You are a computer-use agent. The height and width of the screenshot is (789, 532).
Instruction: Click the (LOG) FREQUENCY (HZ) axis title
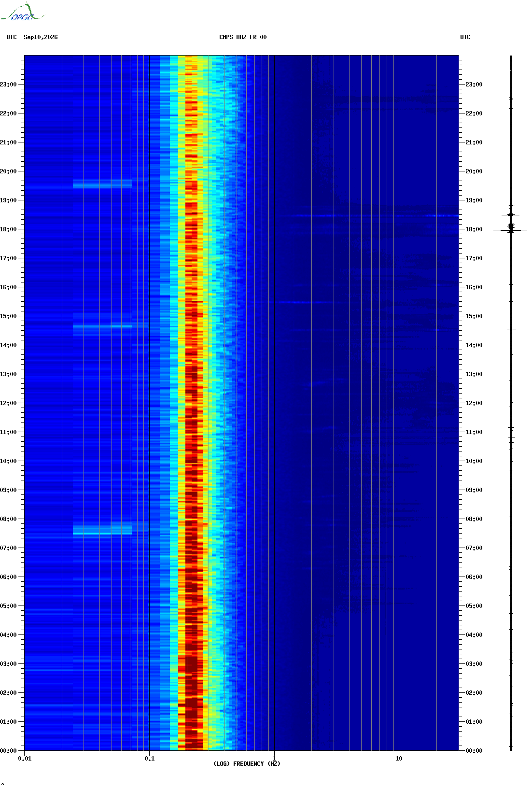coord(247,764)
